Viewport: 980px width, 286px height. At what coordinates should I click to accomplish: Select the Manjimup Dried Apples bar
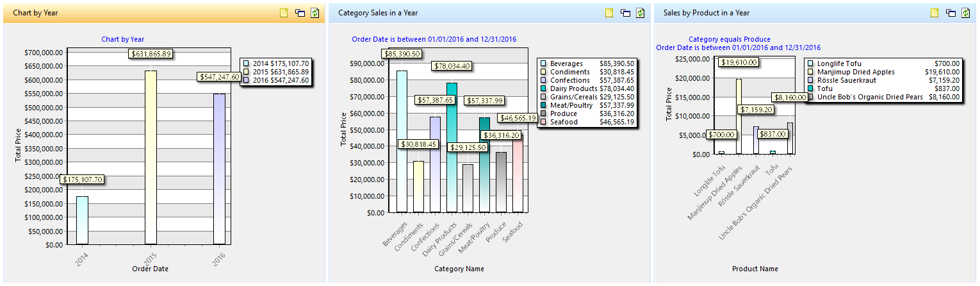(739, 116)
